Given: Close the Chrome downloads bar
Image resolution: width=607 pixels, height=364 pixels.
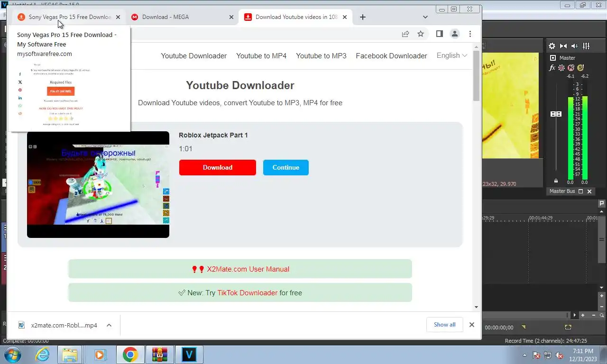Looking at the screenshot, I should tap(472, 325).
